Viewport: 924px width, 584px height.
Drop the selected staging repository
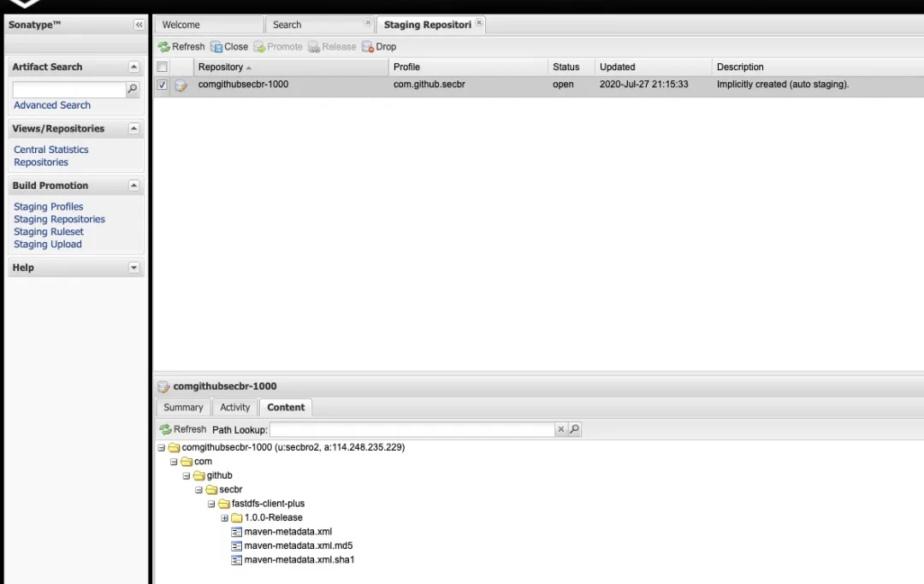point(379,47)
